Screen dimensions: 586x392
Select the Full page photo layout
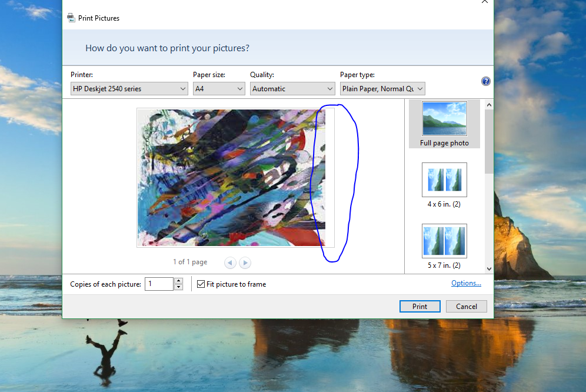point(444,124)
